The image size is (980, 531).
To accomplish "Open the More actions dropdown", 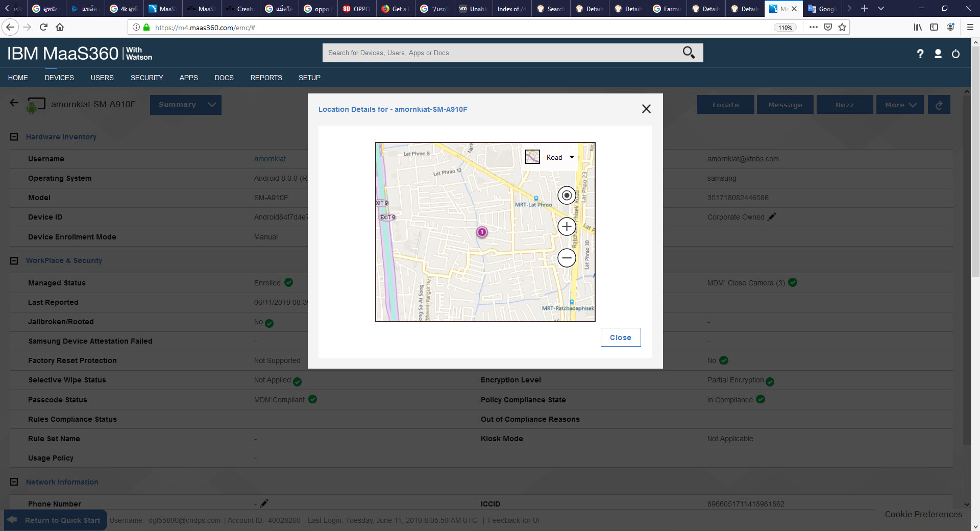I will (x=900, y=105).
